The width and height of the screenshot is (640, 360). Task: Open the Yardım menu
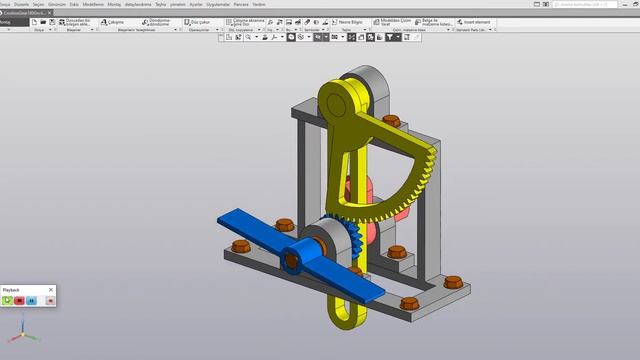pyautogui.click(x=259, y=4)
